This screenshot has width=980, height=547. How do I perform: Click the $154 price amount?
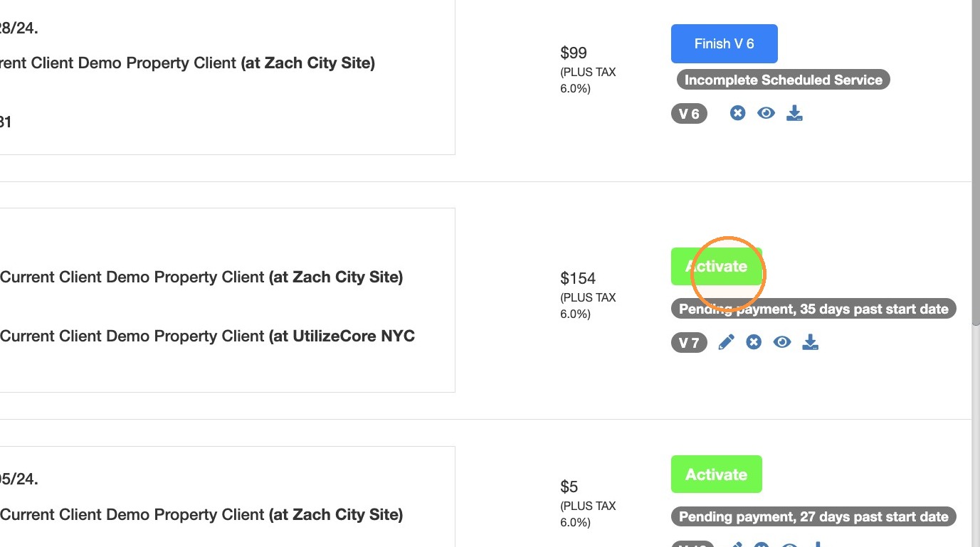point(578,278)
